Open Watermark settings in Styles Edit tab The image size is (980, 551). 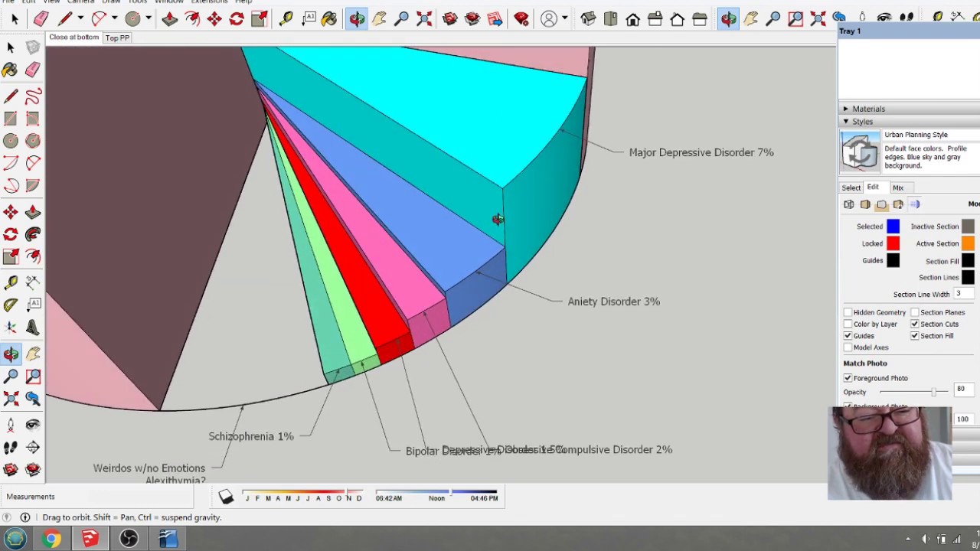(898, 204)
